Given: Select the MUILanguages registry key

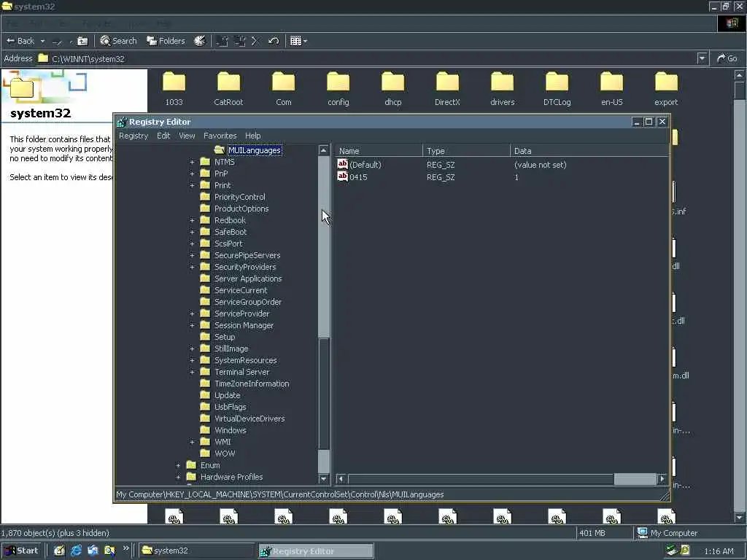Looking at the screenshot, I should [255, 150].
